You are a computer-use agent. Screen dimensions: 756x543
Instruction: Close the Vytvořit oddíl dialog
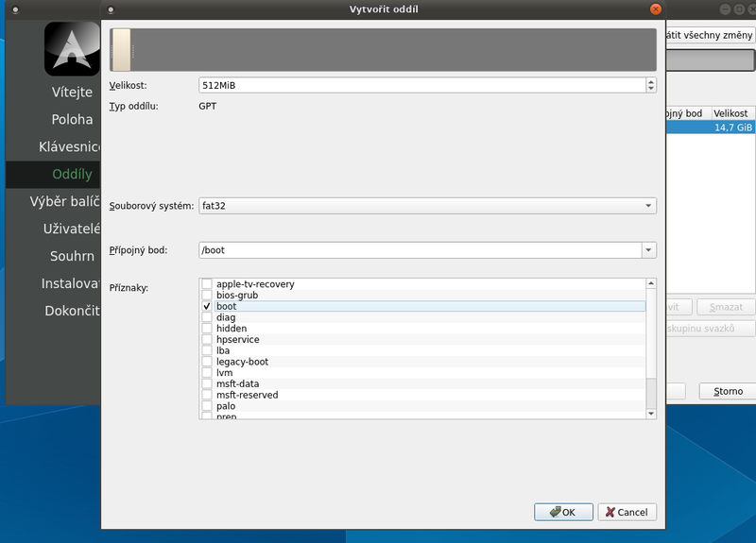point(656,9)
